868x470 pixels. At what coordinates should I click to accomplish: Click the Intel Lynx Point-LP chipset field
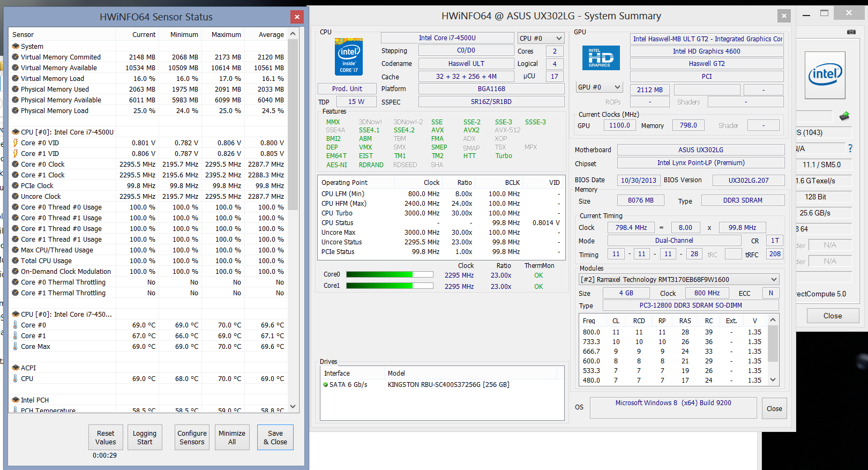coord(701,163)
